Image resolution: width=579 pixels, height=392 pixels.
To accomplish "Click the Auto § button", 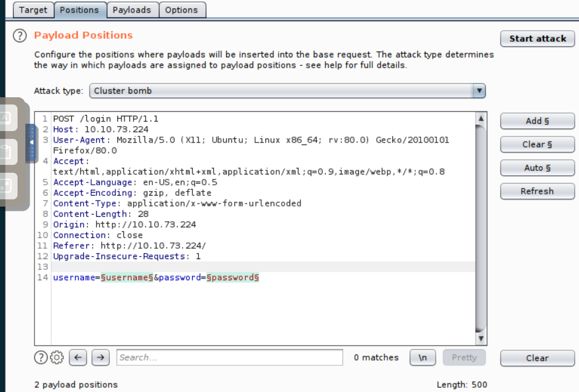I will pos(537,168).
